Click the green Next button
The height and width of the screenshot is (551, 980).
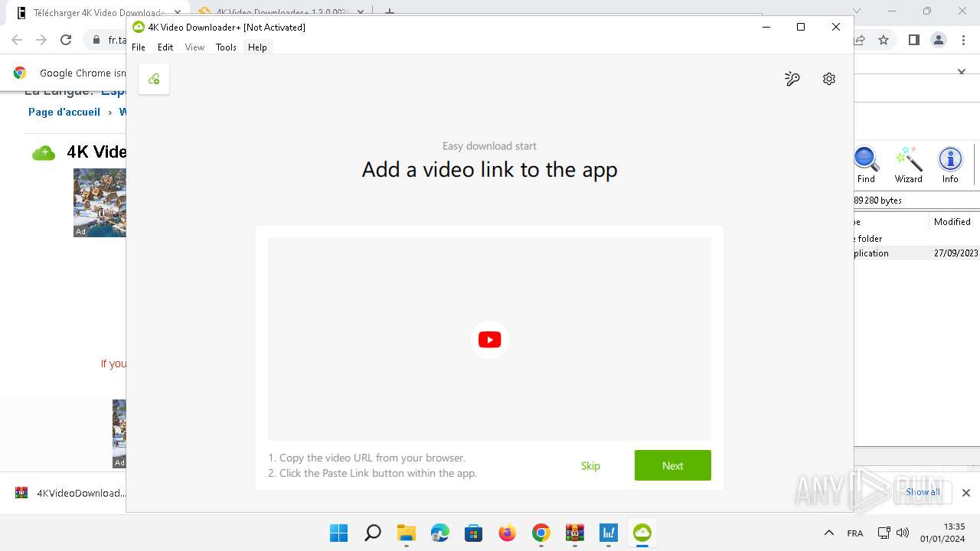pyautogui.click(x=673, y=465)
